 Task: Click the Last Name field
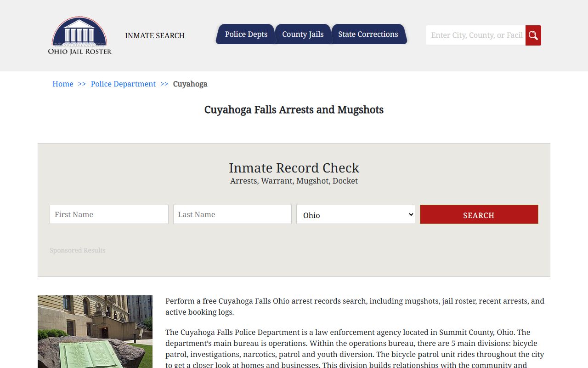[x=232, y=214]
